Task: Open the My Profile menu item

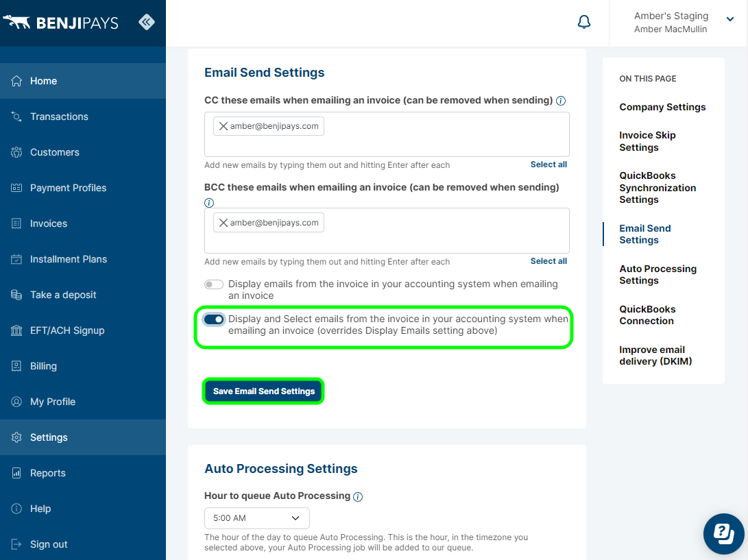Action: 83,402
